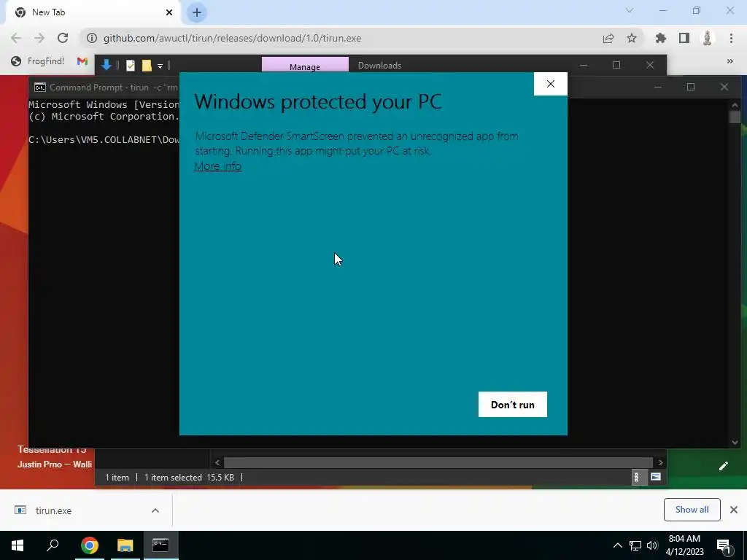Click the Justin Prno wallpaper credit link

tap(54, 464)
